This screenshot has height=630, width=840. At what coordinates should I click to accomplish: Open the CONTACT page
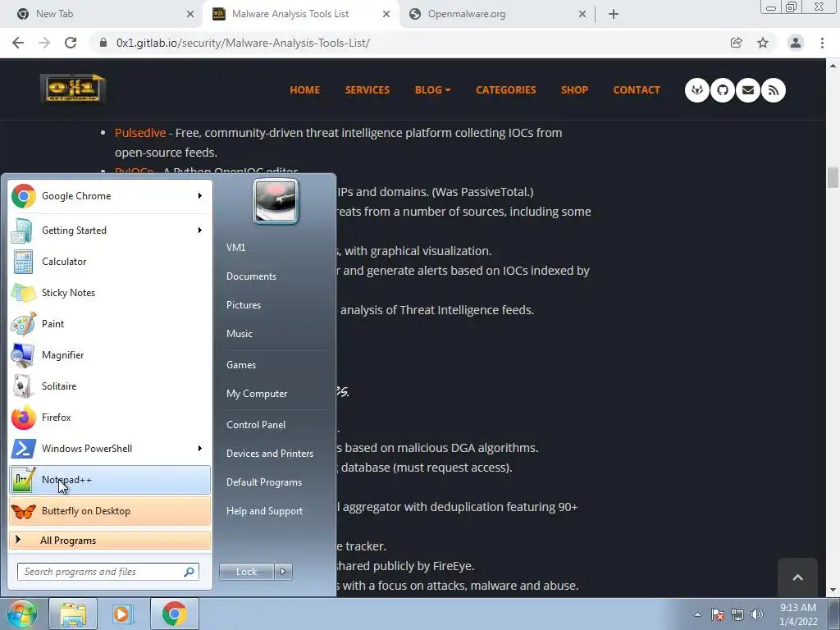(637, 90)
